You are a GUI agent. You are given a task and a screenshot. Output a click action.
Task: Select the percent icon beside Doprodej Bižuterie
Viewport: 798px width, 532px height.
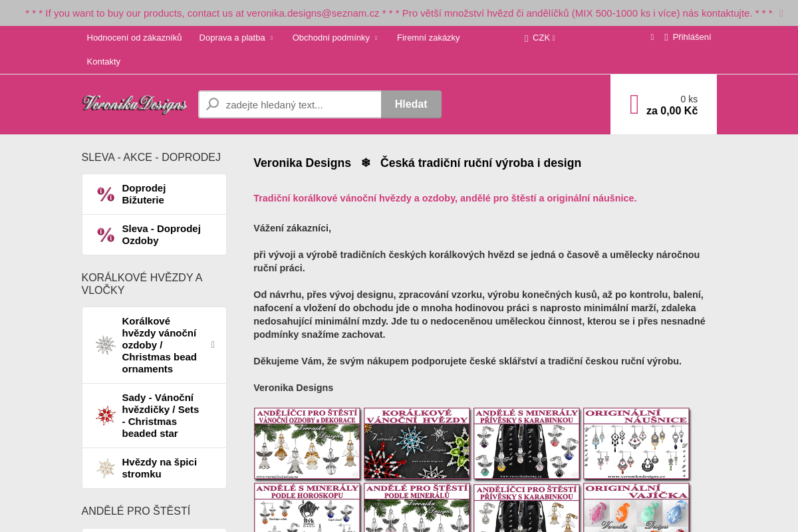pos(105,194)
